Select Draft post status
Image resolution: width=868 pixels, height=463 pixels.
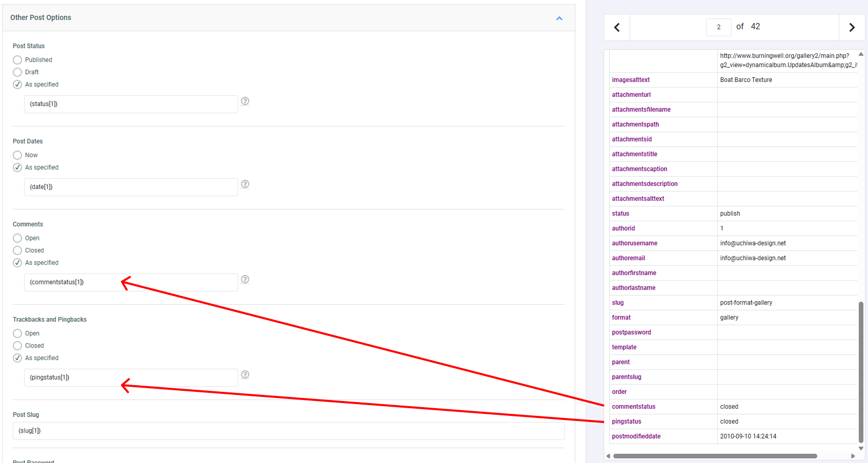click(x=17, y=72)
